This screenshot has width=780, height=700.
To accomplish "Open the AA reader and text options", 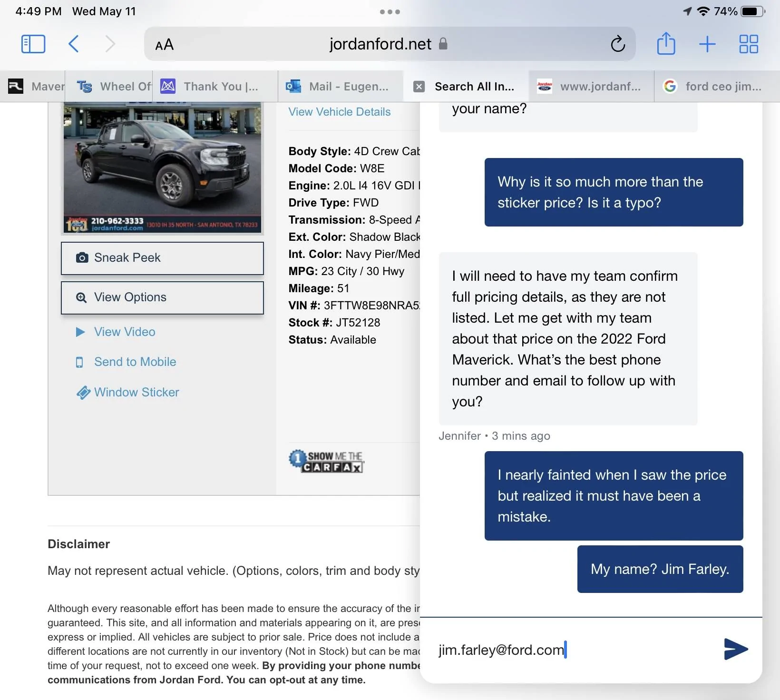I will [165, 45].
